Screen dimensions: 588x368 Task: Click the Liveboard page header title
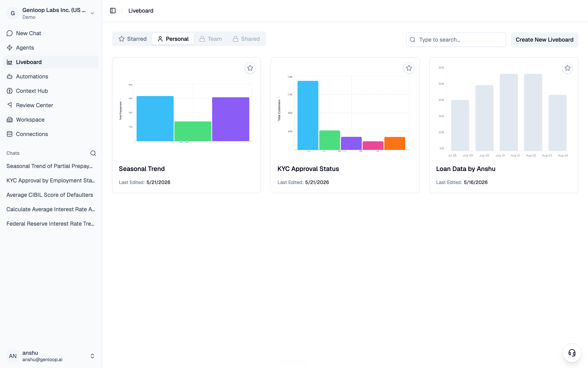click(x=141, y=11)
